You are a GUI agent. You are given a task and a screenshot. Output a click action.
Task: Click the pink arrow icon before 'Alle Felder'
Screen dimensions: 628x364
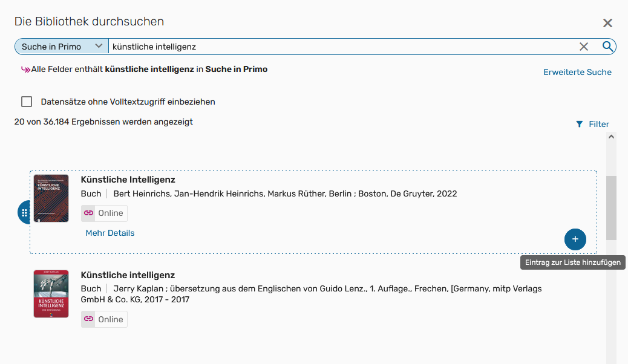coord(25,69)
